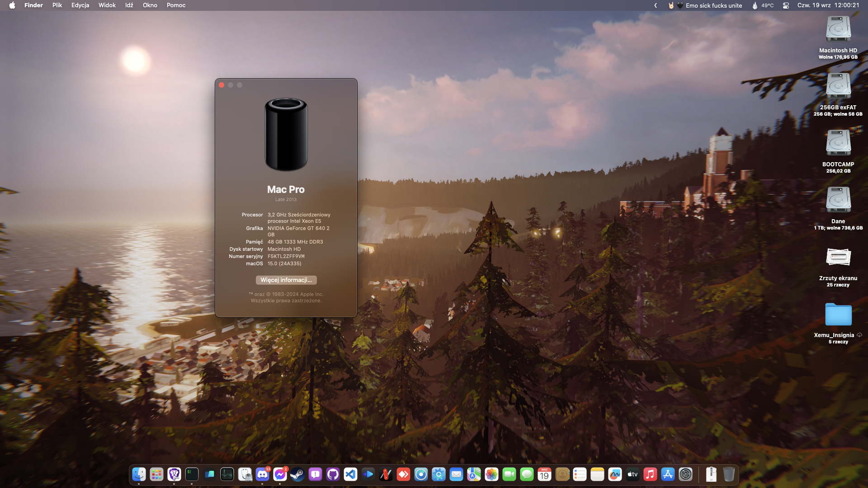Launch Music app from the Dock
This screenshot has width=868, height=488.
[650, 474]
